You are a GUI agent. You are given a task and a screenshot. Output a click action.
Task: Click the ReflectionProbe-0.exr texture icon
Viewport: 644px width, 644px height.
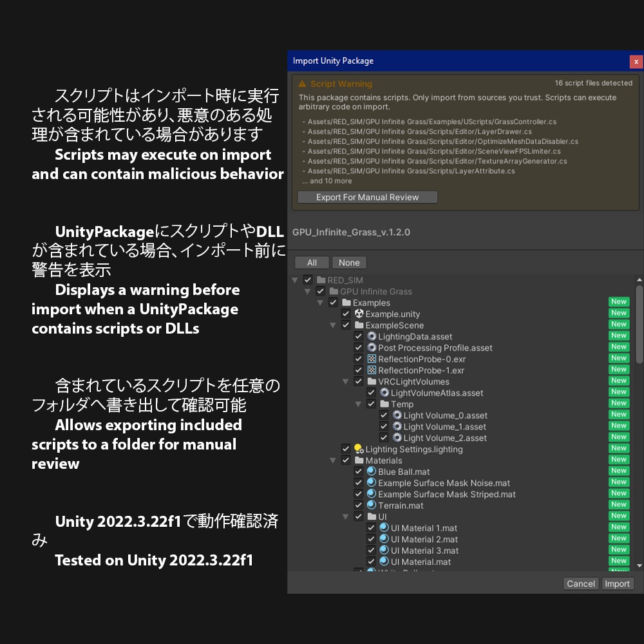372,359
